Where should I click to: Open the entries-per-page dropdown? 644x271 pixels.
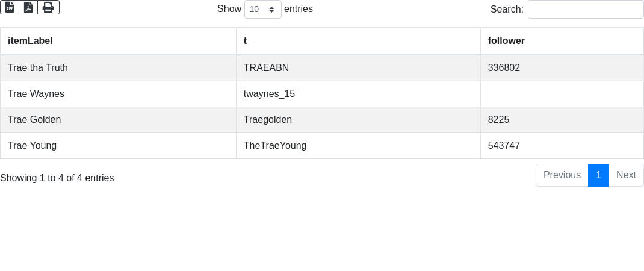(x=262, y=9)
